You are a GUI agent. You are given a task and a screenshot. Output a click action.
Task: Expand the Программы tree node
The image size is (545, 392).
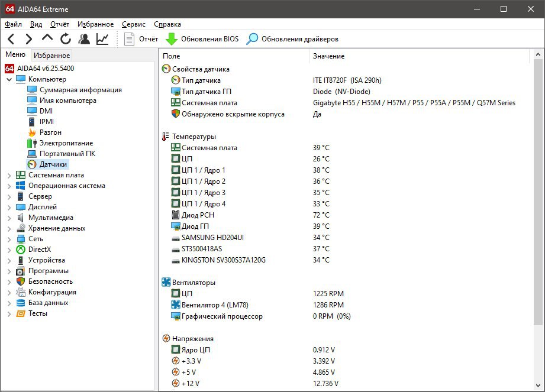coord(9,271)
